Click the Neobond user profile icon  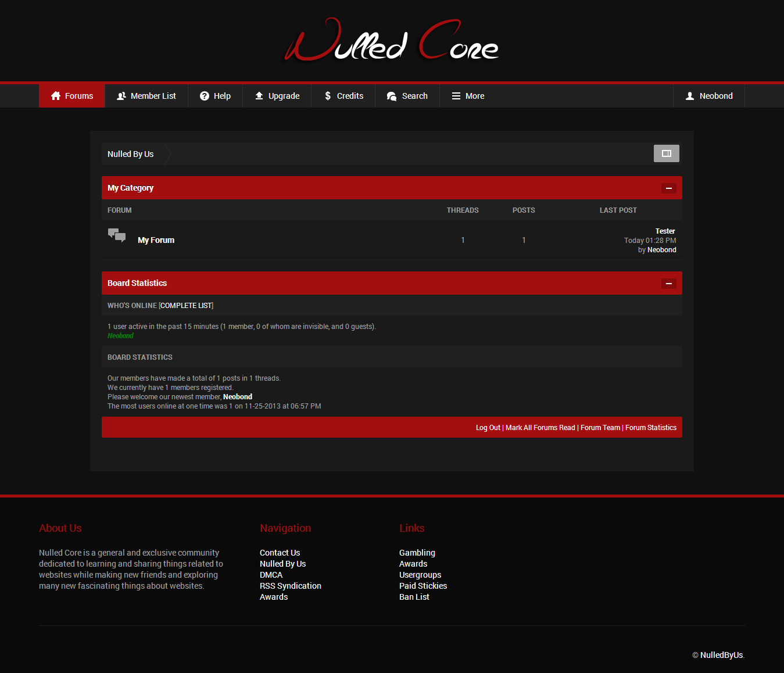(x=690, y=96)
